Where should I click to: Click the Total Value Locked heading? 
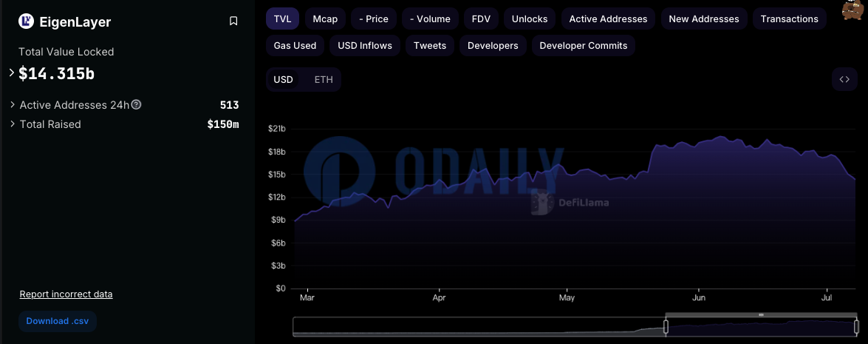point(66,52)
